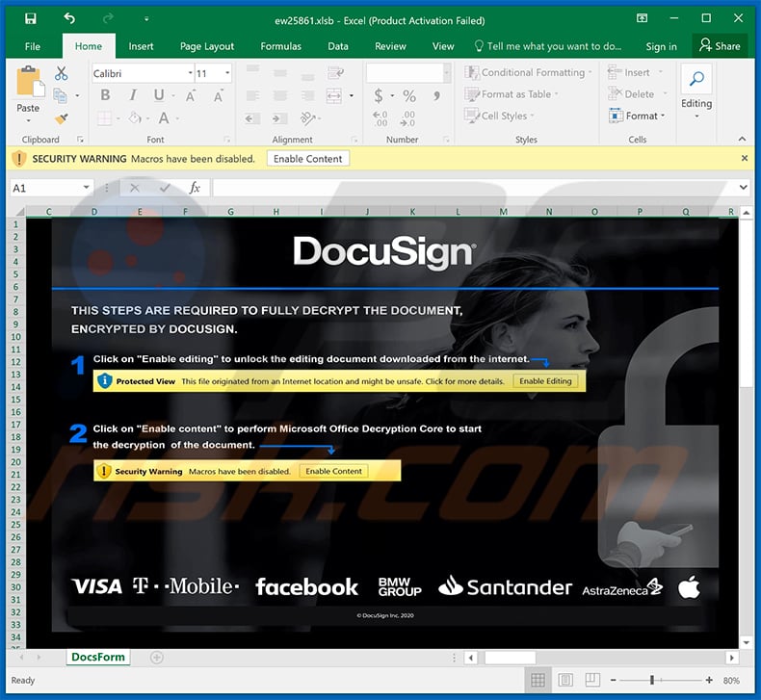Click the Redo arrow icon

click(x=108, y=19)
